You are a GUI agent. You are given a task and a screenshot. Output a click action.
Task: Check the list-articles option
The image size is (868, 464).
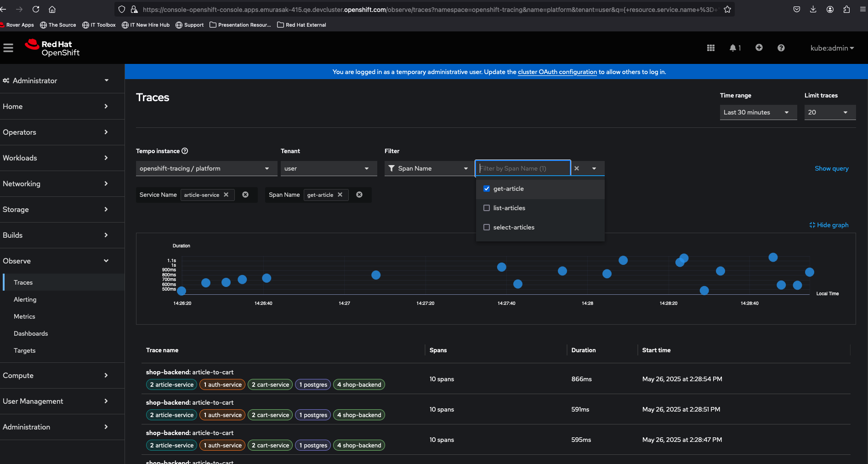tap(487, 208)
